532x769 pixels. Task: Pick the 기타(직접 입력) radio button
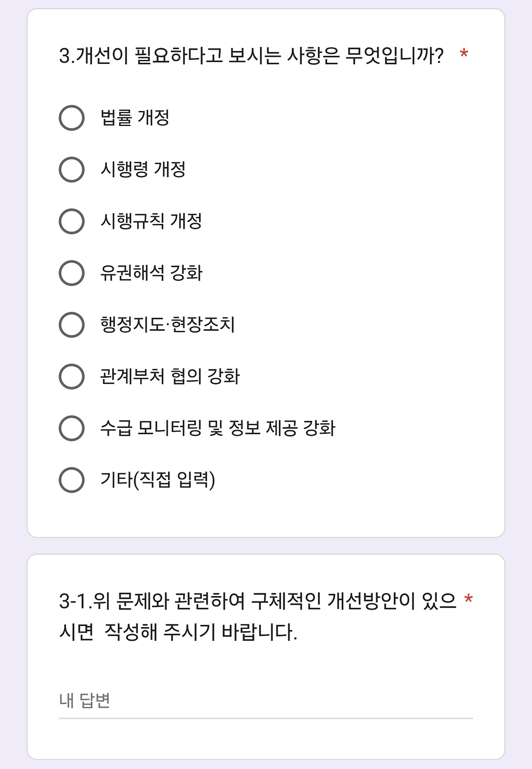pyautogui.click(x=71, y=480)
